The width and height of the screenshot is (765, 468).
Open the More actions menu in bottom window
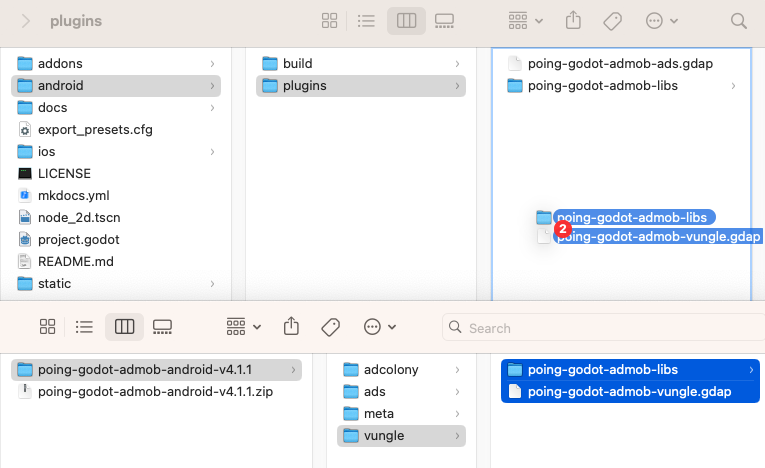point(380,326)
